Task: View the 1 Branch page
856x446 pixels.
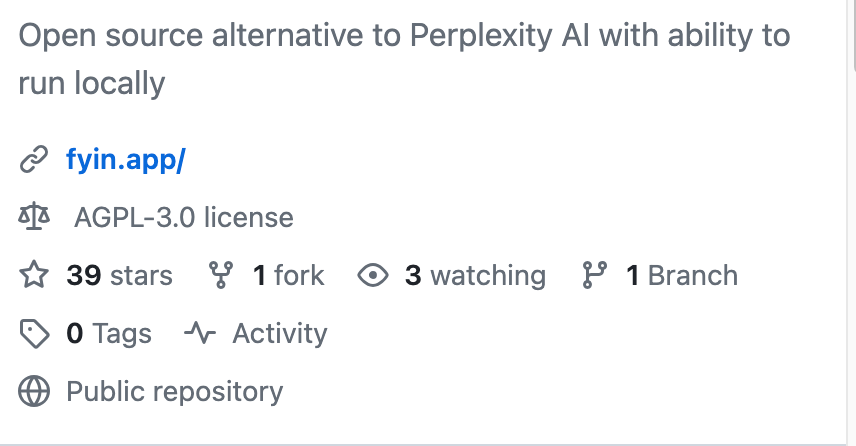Action: [x=682, y=275]
